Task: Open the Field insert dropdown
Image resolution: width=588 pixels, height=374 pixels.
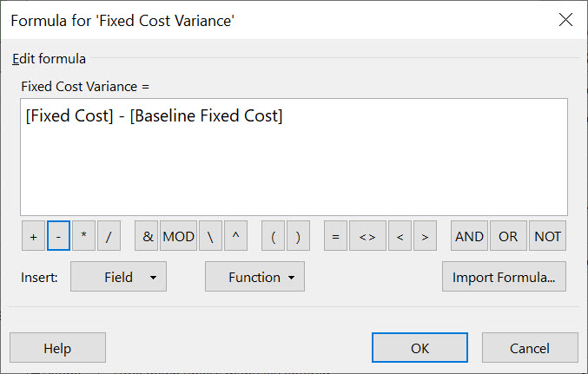Action: pos(118,277)
